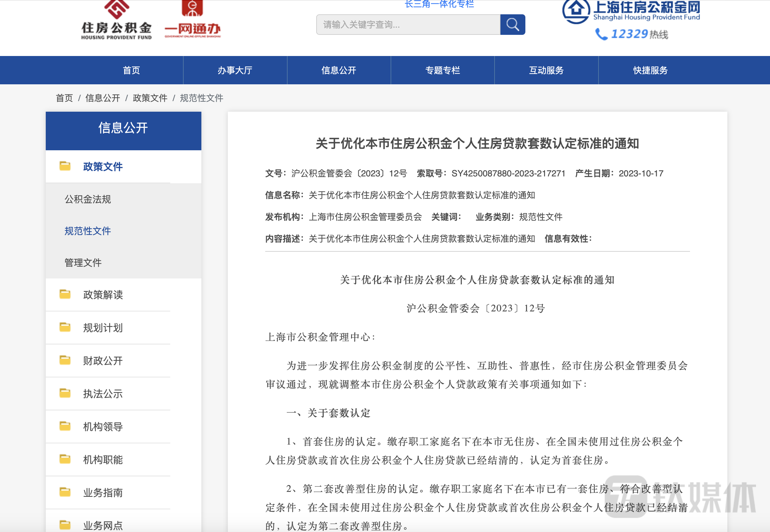Image resolution: width=770 pixels, height=532 pixels.
Task: Expand the 执法公示 sidebar section
Action: point(103,393)
